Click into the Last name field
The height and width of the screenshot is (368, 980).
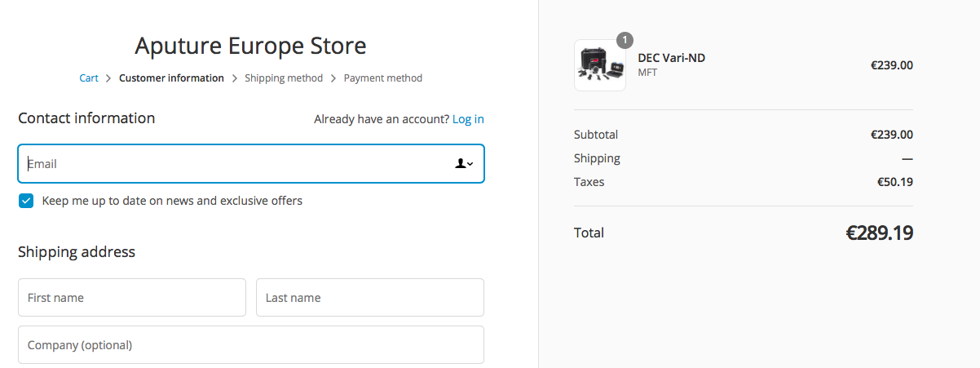(370, 298)
